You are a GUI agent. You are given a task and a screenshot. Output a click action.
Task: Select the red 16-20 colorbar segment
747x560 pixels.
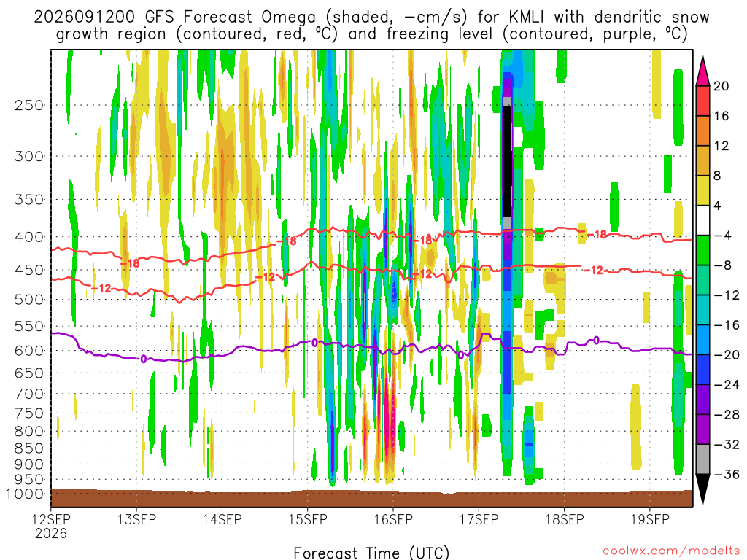[703, 101]
